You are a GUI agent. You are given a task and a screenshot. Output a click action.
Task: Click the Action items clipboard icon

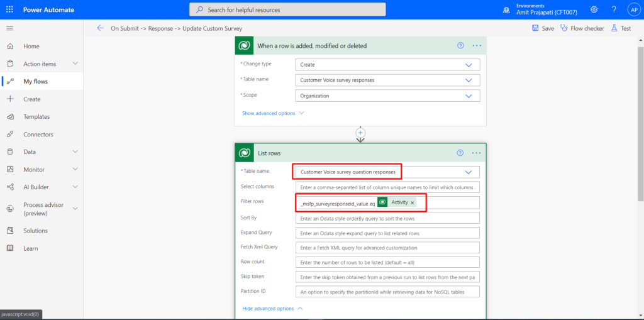(10, 64)
